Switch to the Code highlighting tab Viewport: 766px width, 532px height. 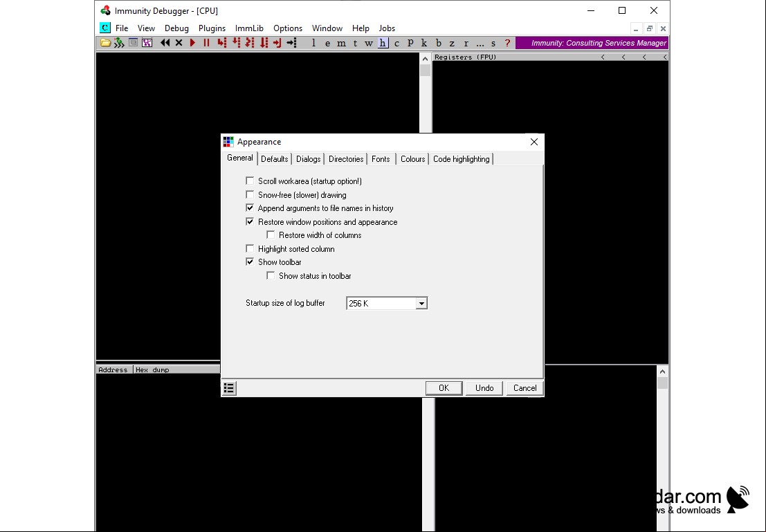click(461, 158)
